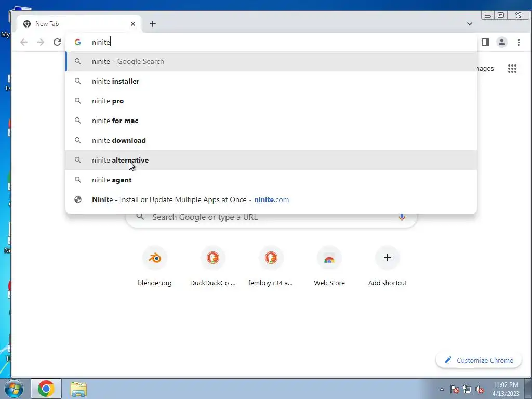Choose 'ninite alternative' suggestion
Viewport: 532px width, 399px height.
tap(271, 160)
